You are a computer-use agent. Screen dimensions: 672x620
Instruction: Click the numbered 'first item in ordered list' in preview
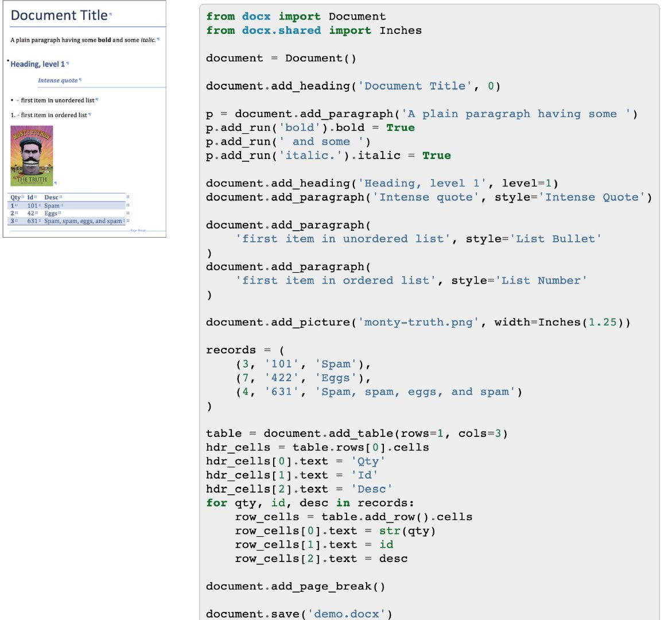pyautogui.click(x=54, y=115)
